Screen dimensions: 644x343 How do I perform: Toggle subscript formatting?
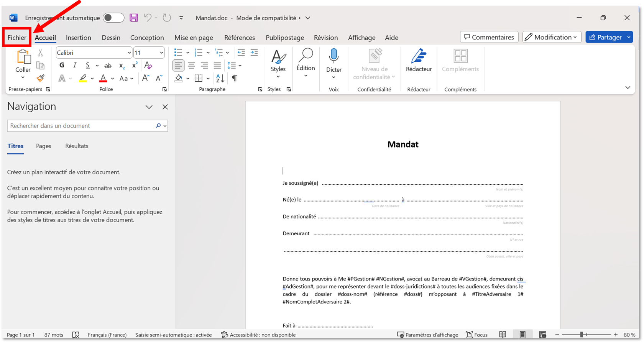click(x=122, y=66)
